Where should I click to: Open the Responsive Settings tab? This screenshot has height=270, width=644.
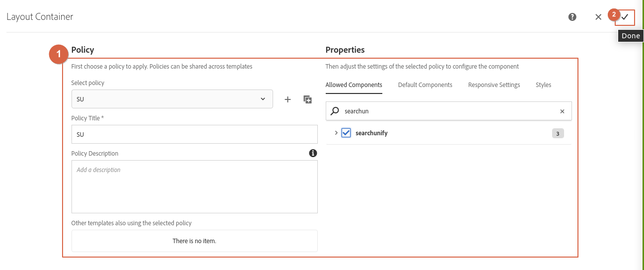494,85
